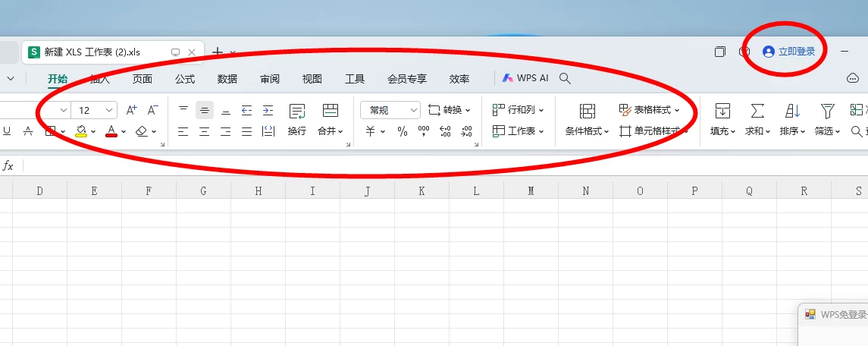Click the increase decimal places icon
Viewport: 868px width, 346px height.
tap(445, 131)
